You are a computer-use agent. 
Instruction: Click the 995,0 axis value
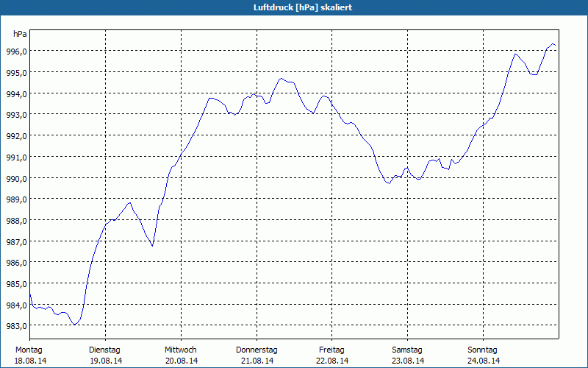point(17,73)
